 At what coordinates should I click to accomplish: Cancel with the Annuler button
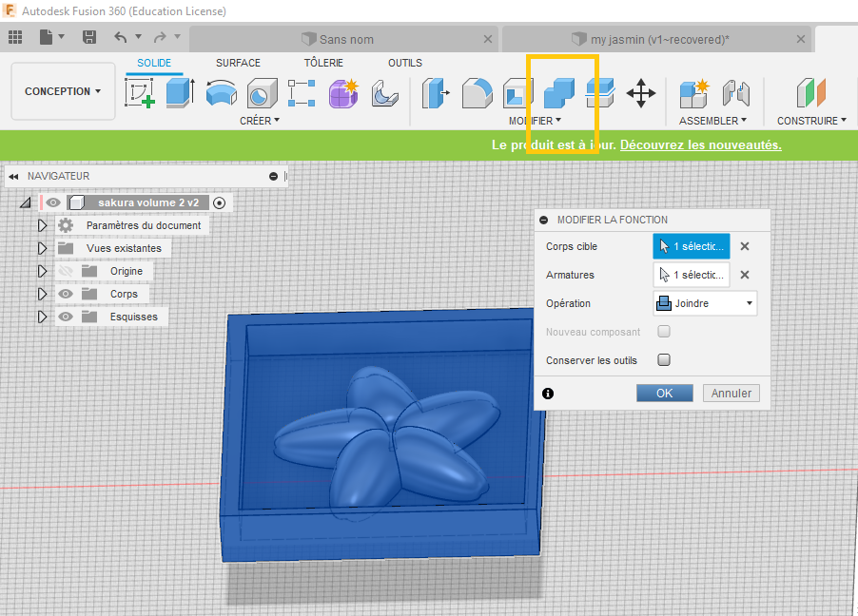[x=731, y=393]
